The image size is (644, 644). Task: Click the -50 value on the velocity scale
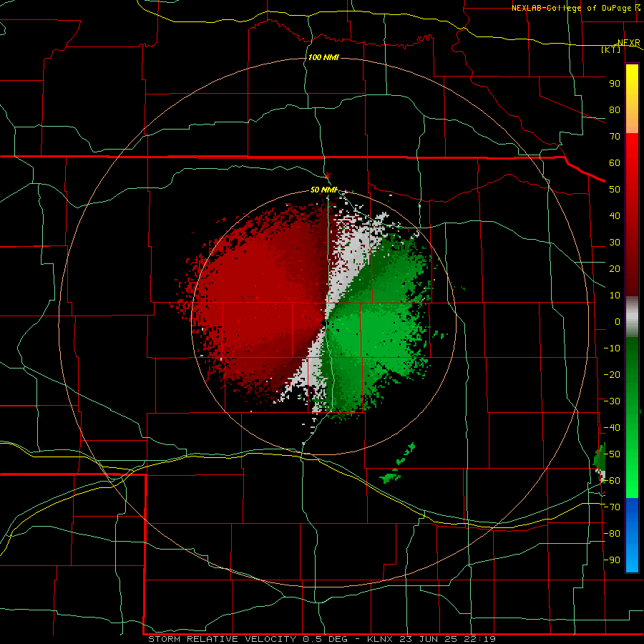(x=612, y=454)
